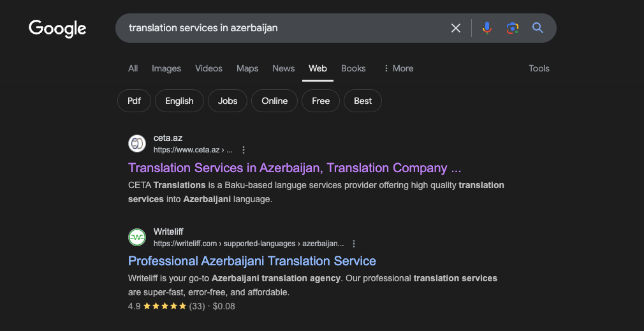Switch to the Videos tab
The height and width of the screenshot is (331, 644).
[209, 69]
